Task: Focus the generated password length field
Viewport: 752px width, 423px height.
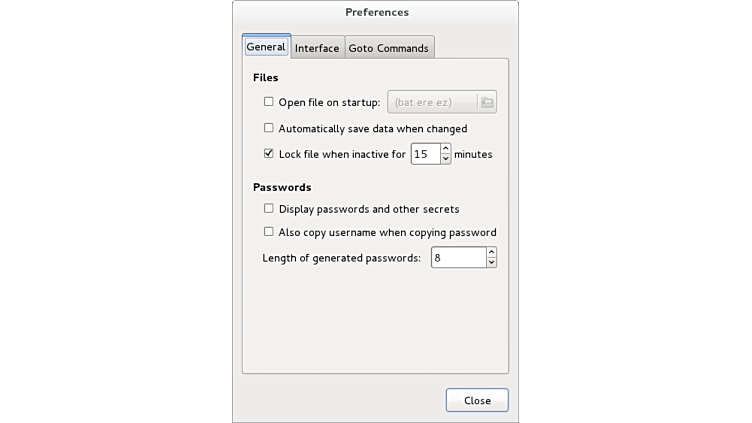Action: click(457, 258)
